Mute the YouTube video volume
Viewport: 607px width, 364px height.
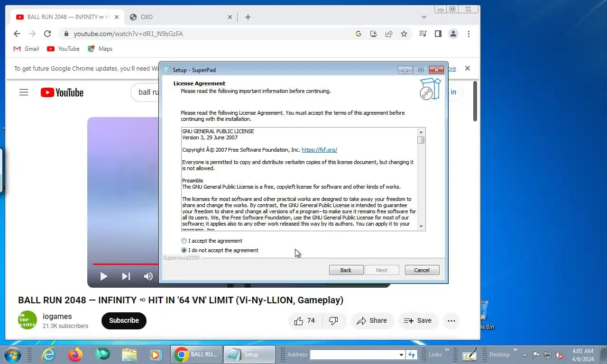[x=148, y=276]
